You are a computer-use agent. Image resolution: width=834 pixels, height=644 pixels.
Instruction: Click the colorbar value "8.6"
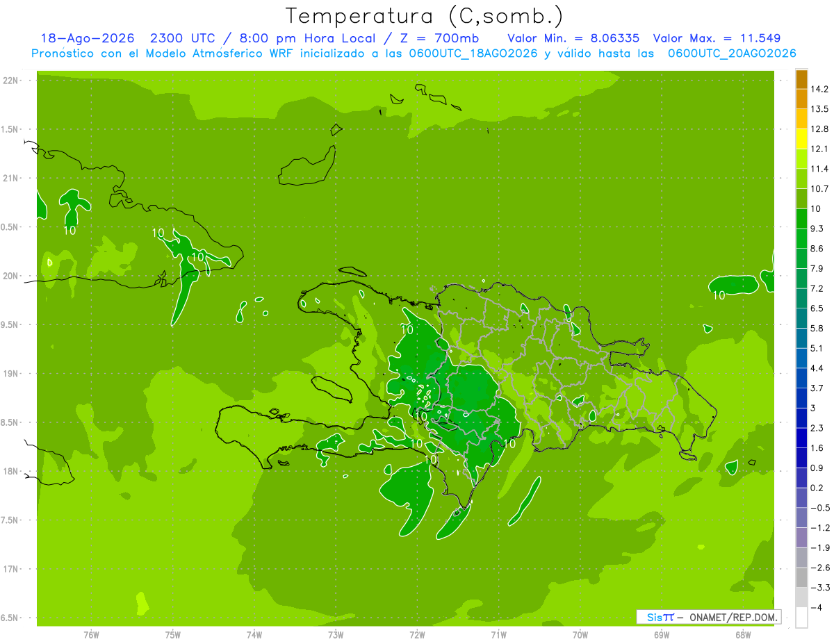click(817, 249)
